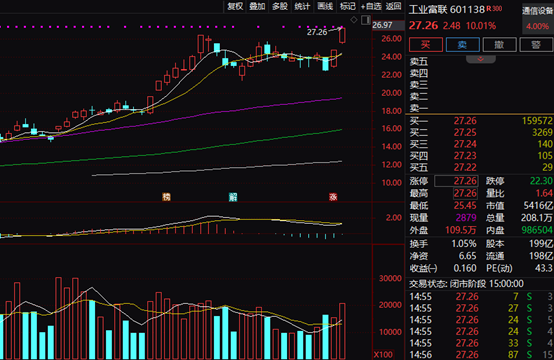The image size is (554, 360).
Task: Add the stock via +自选
Action: click(371, 6)
